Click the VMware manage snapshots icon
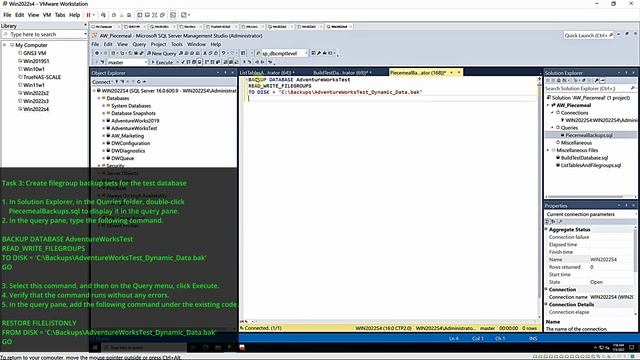This screenshot has height=360, width=640. pyautogui.click(x=129, y=15)
